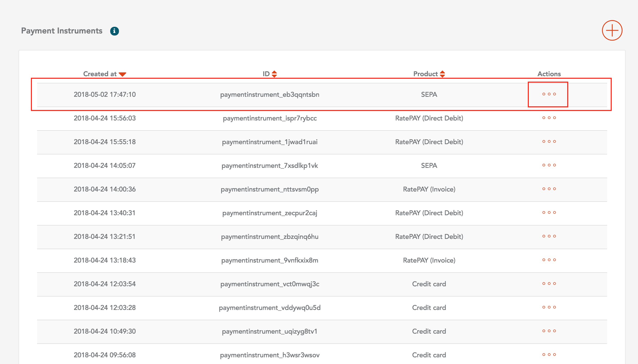This screenshot has width=638, height=364.
Task: Select ID paymentinstrument_vddywq0u5d text
Action: point(270,308)
